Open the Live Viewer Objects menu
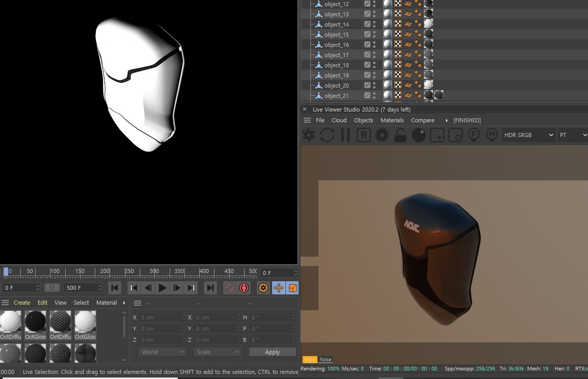 tap(363, 120)
